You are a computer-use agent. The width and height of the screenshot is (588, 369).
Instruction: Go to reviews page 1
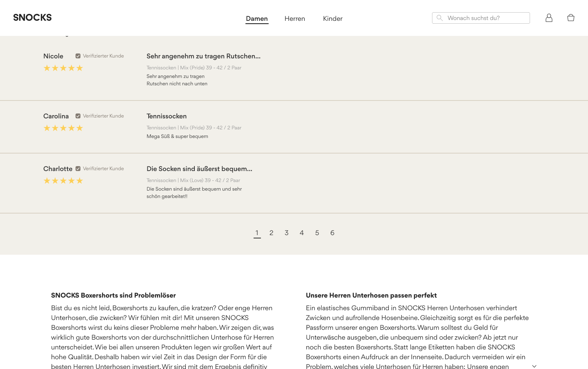click(257, 233)
